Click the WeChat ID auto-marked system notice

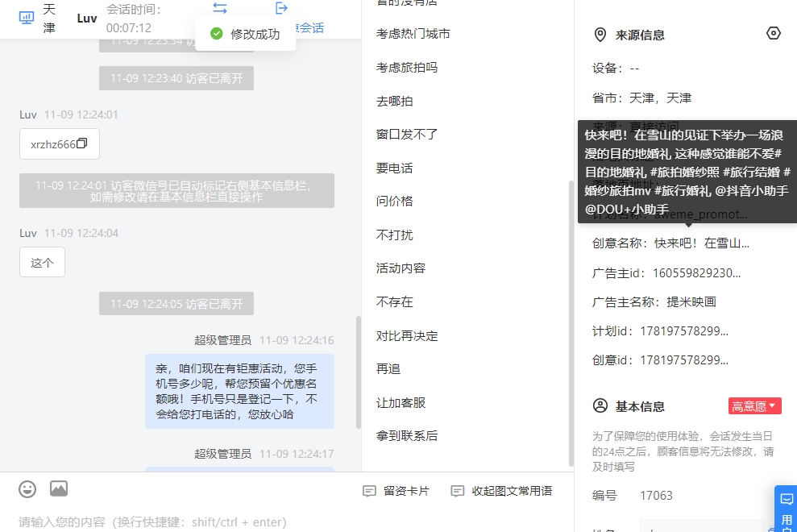click(x=176, y=191)
